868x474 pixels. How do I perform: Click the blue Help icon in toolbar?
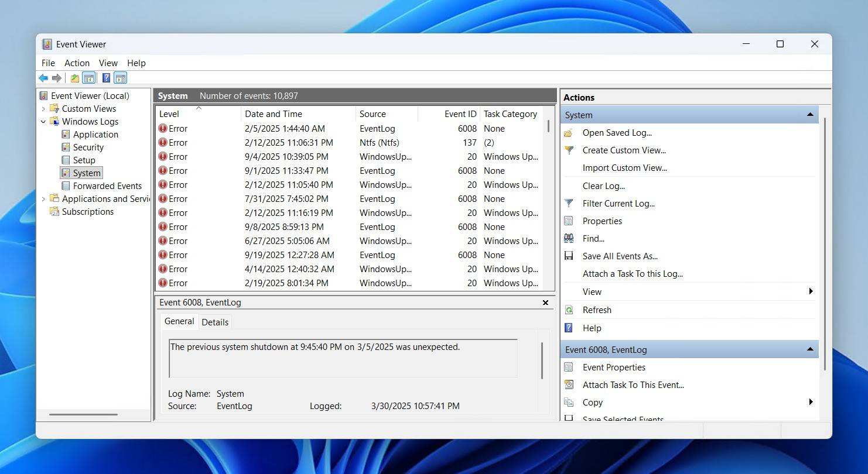(106, 78)
